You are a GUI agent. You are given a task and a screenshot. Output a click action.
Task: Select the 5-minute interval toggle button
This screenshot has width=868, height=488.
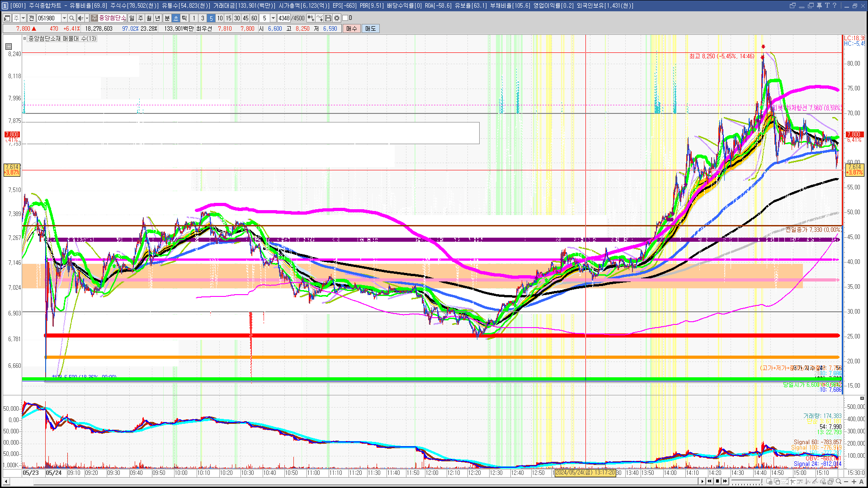tap(211, 18)
